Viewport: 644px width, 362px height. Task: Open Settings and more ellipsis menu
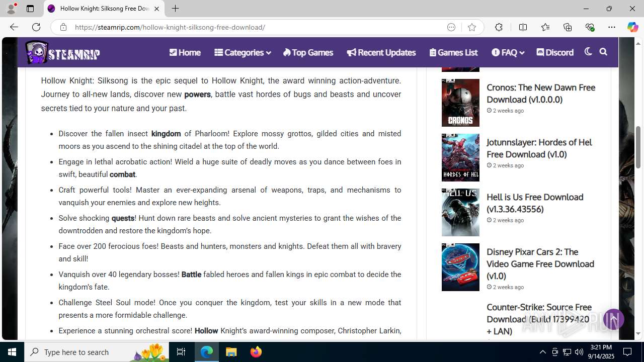[x=612, y=27]
